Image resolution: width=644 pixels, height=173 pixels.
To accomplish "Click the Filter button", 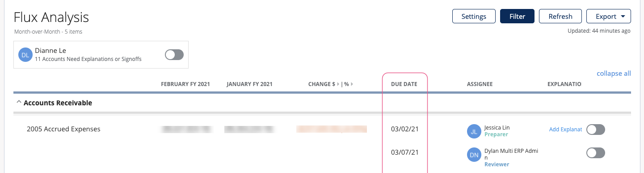I will [x=517, y=16].
